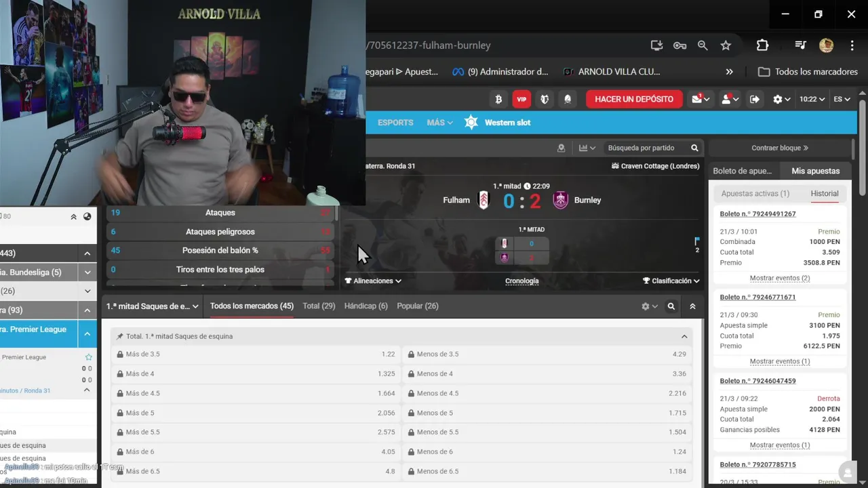Open the Chrome three-dot menu
The width and height of the screenshot is (868, 488).
click(852, 45)
